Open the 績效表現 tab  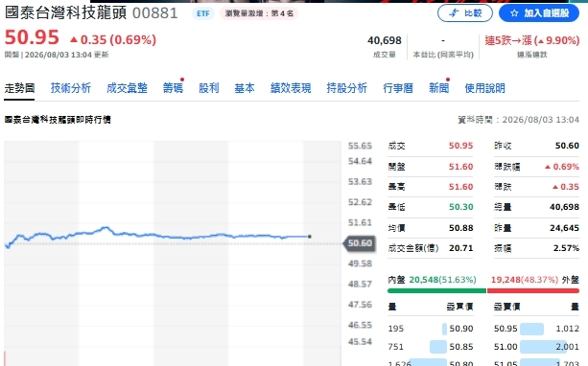[291, 88]
